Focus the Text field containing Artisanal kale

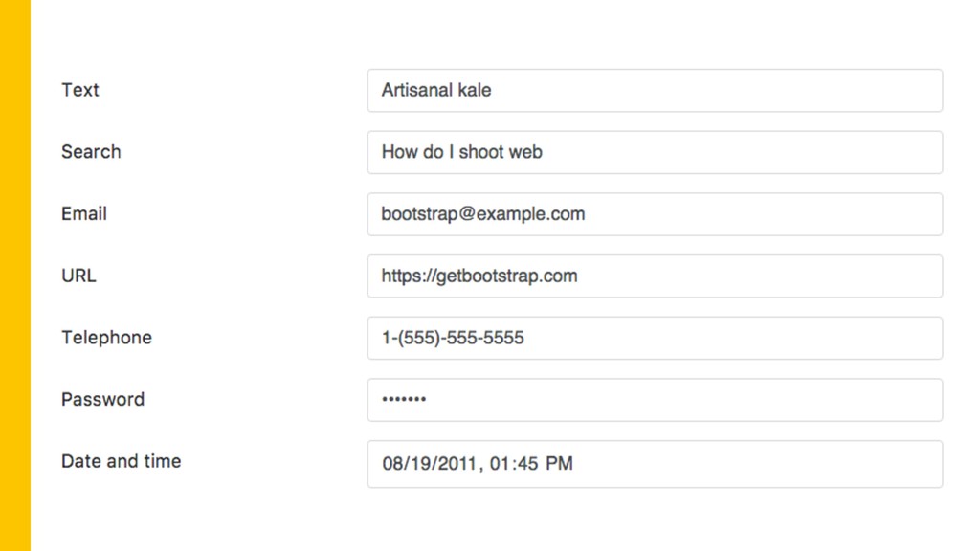pos(655,91)
